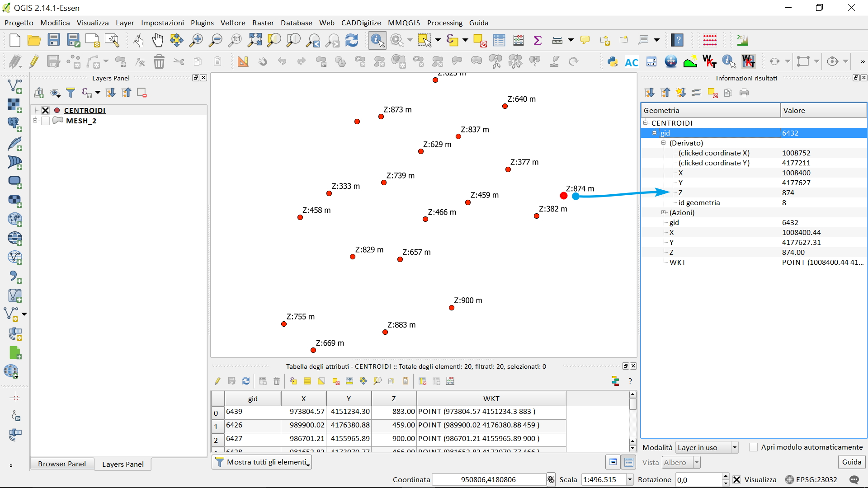This screenshot has width=868, height=488.
Task: Click the Zoom Full extent icon
Action: pos(255,40)
